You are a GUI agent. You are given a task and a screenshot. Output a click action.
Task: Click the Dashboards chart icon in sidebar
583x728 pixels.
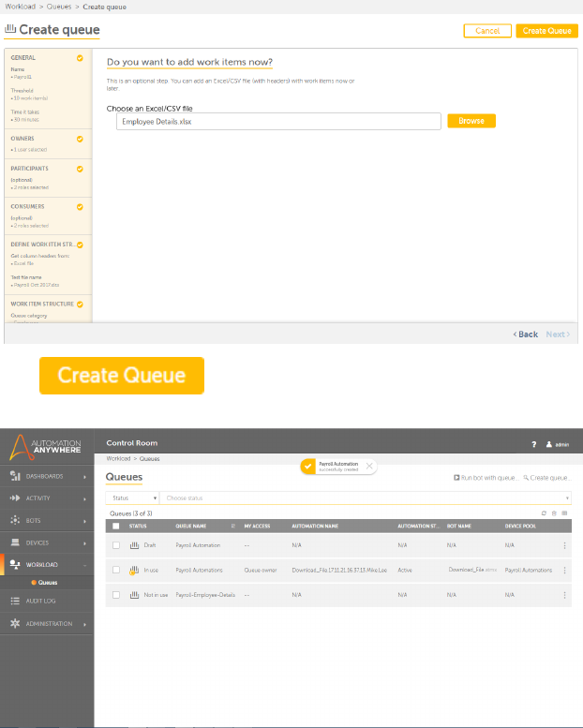[x=15, y=476]
